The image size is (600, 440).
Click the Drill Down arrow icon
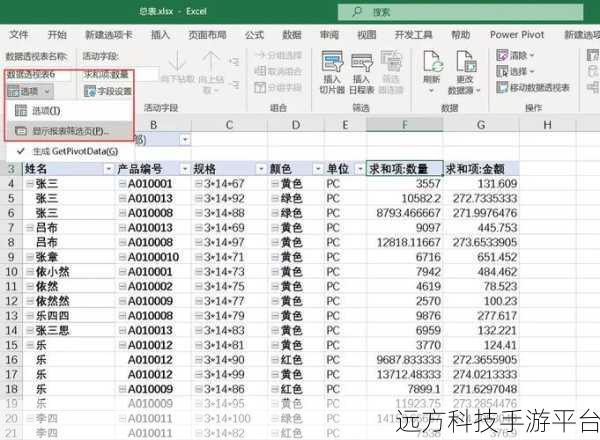pos(177,61)
